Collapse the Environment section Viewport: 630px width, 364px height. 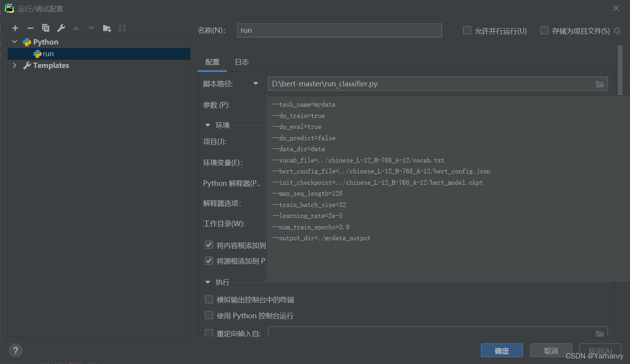[x=208, y=125]
